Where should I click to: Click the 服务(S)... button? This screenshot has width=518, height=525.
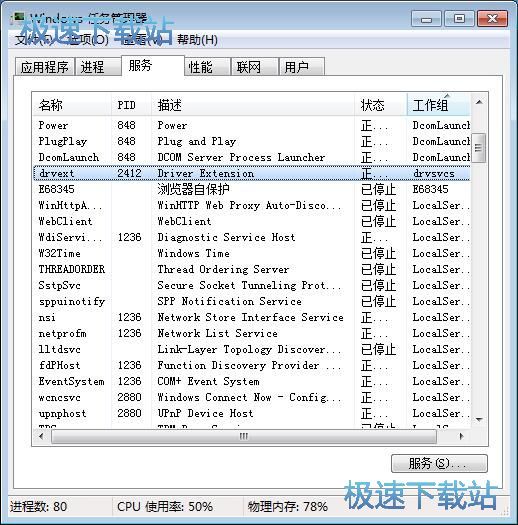tap(439, 463)
